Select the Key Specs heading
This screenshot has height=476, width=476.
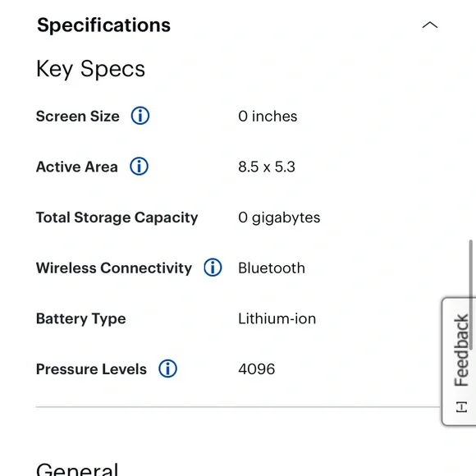(90, 69)
